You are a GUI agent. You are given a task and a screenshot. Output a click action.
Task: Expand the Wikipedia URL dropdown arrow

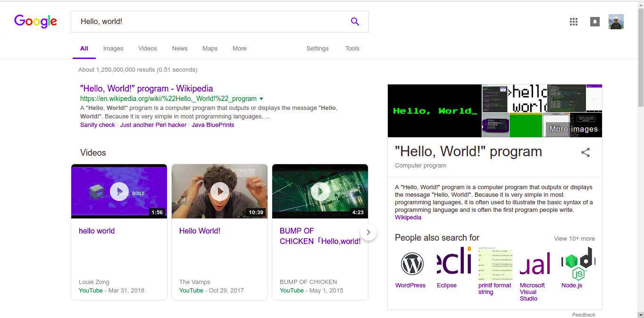click(x=261, y=99)
